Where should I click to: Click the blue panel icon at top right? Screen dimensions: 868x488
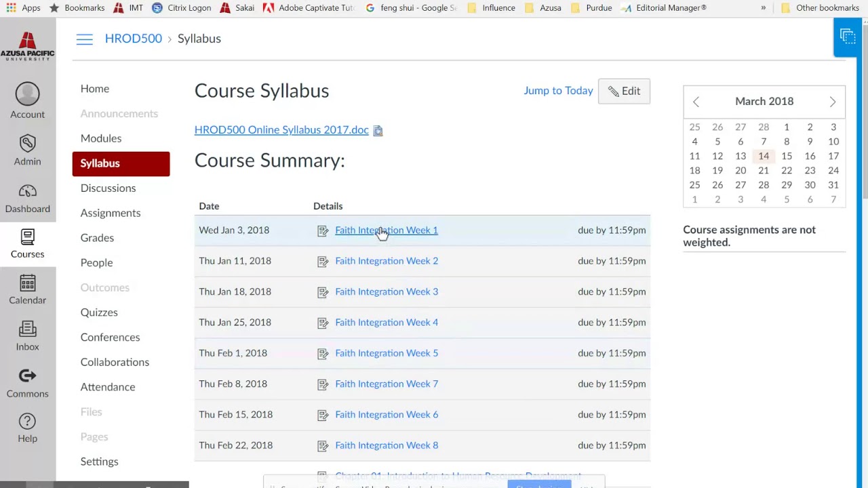click(x=847, y=37)
